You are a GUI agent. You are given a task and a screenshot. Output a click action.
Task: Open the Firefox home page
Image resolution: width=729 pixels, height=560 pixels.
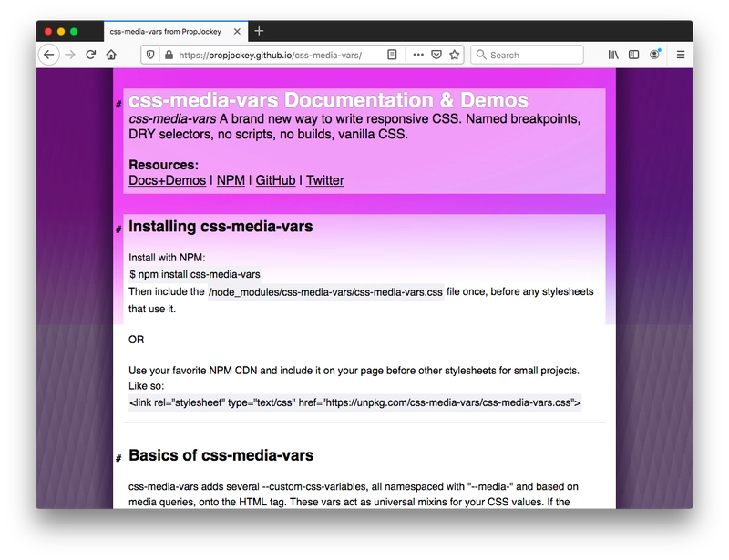111,55
